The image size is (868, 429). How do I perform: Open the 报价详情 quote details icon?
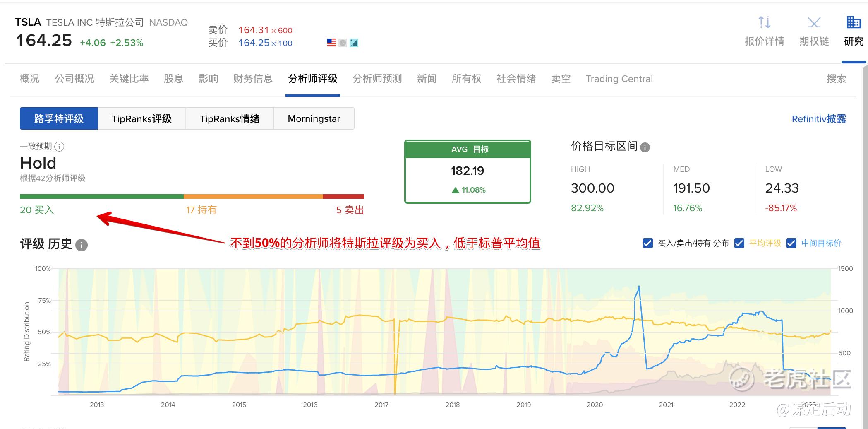coord(764,22)
